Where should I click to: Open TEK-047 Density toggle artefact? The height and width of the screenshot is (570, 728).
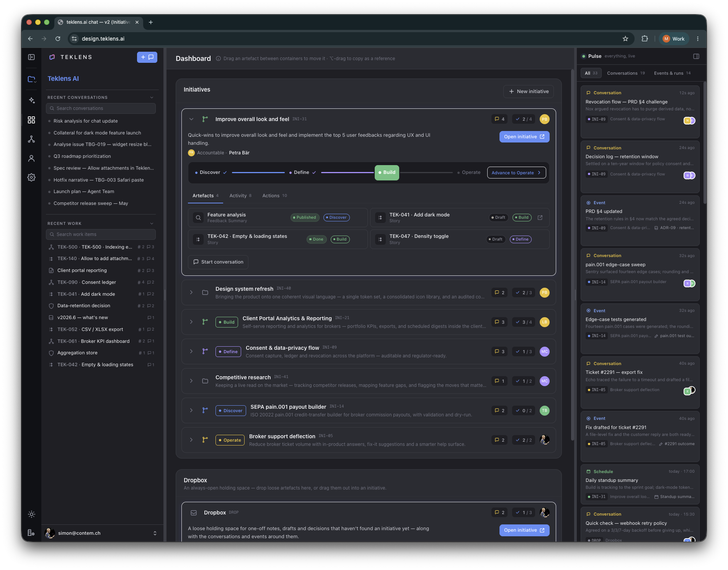click(459, 239)
